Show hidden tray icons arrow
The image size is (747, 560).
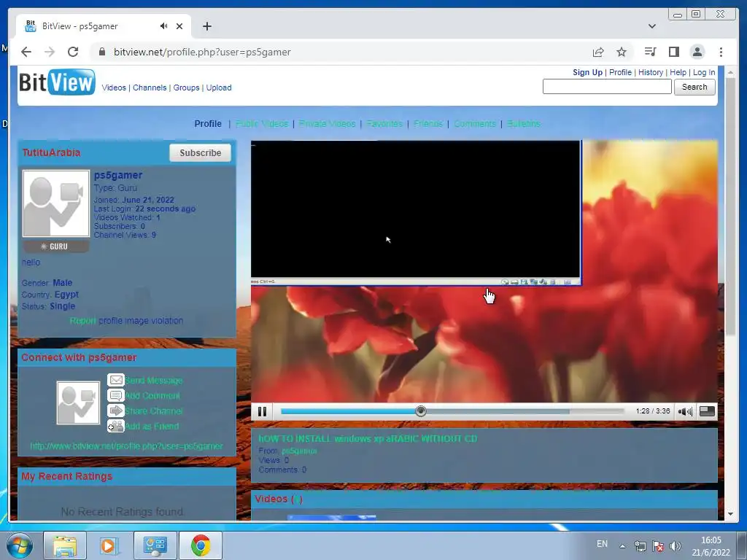coord(622,546)
